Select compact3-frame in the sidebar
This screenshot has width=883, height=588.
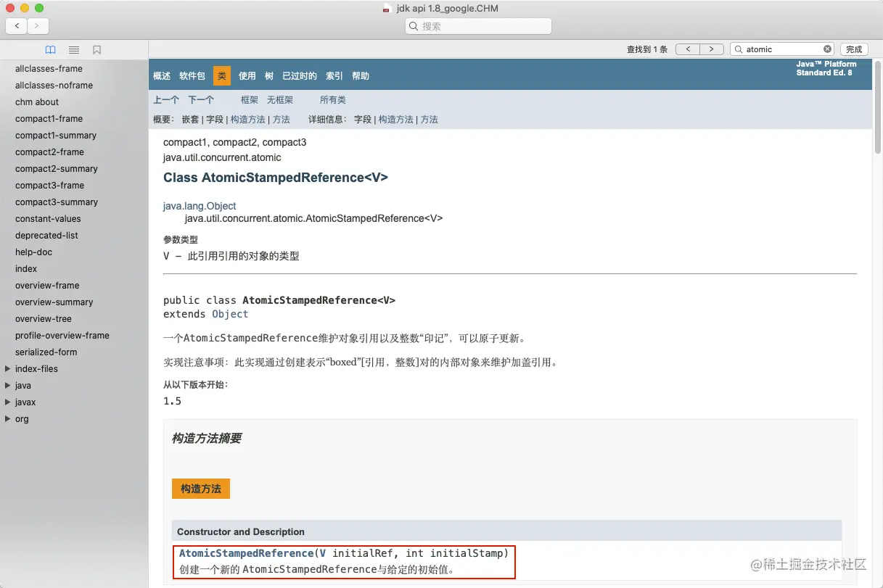coord(49,186)
